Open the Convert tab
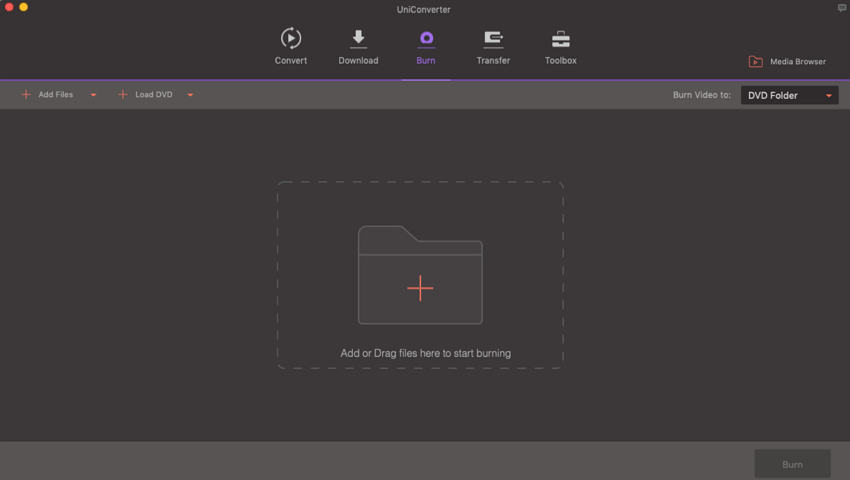850x480 pixels. (x=291, y=47)
